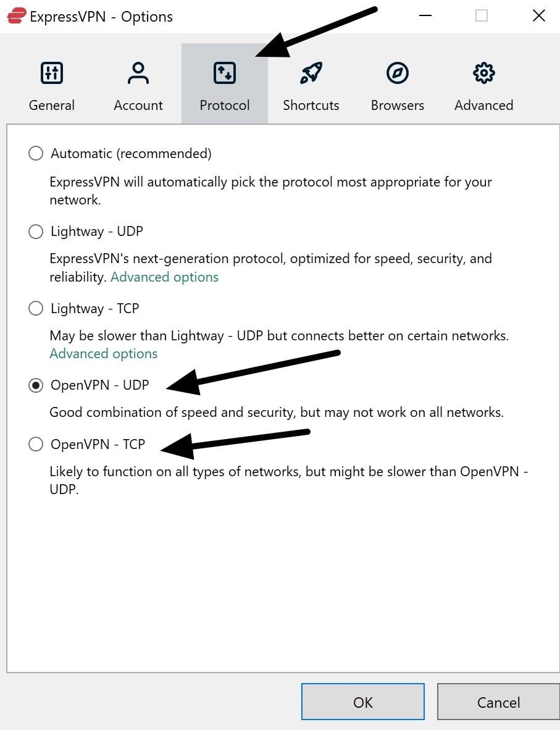Click the General settings icon
The image size is (560, 730).
51,72
